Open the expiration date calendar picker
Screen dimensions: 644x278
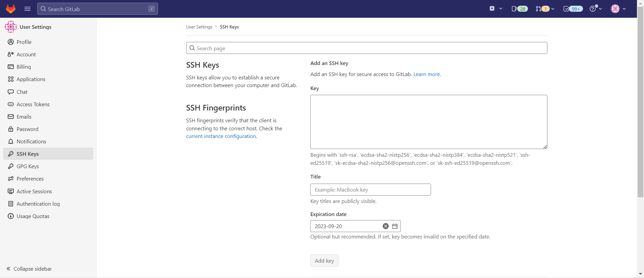pyautogui.click(x=395, y=226)
